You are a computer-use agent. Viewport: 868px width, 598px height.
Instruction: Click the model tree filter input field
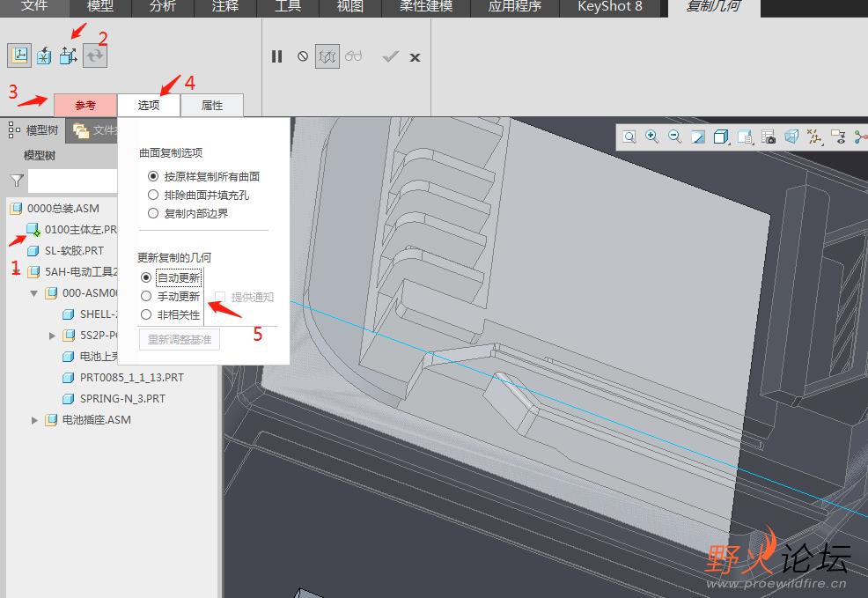tap(73, 181)
